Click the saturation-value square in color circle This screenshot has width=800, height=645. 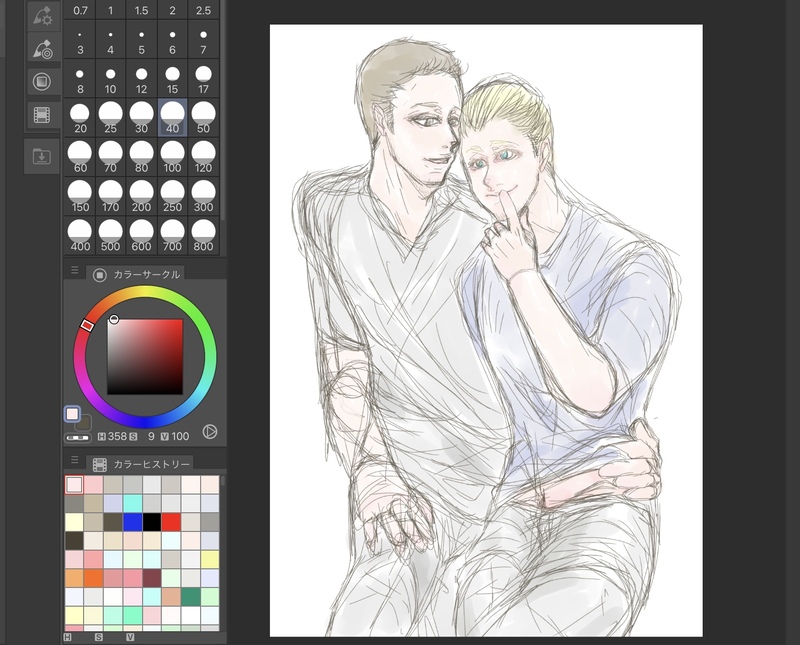[145, 357]
